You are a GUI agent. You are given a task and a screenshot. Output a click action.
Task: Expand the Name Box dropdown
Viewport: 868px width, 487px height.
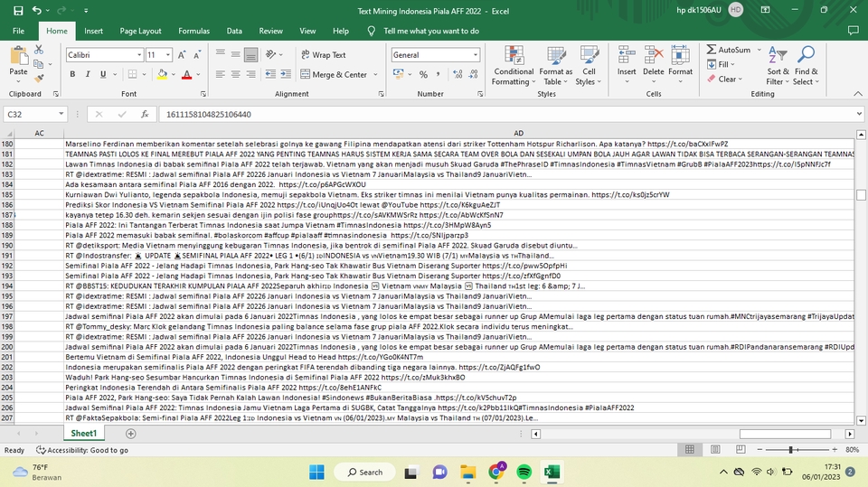click(x=61, y=114)
